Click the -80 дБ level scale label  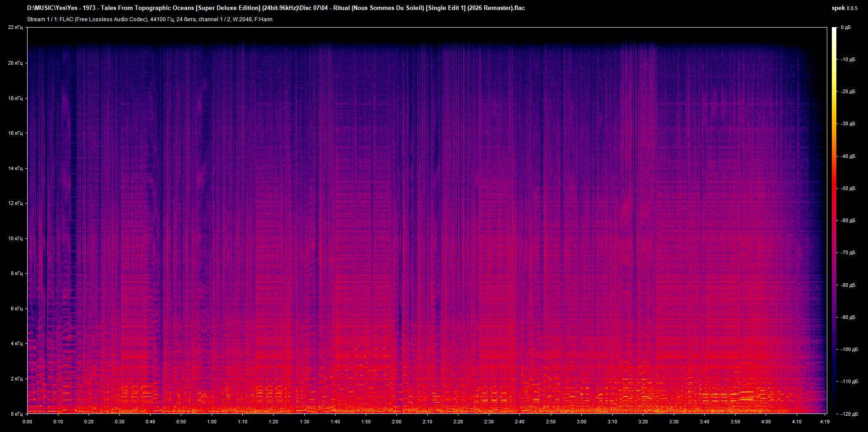click(x=848, y=285)
